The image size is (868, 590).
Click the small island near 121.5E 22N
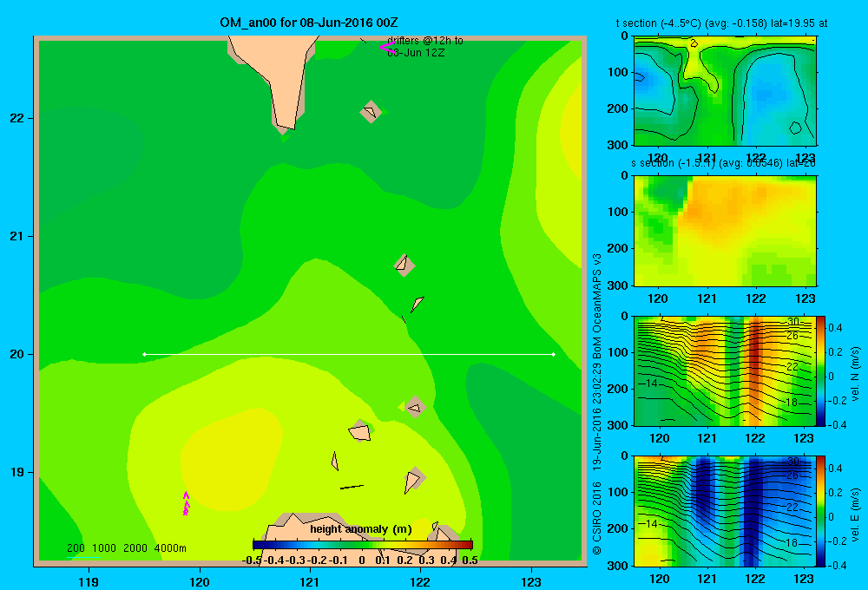371,111
